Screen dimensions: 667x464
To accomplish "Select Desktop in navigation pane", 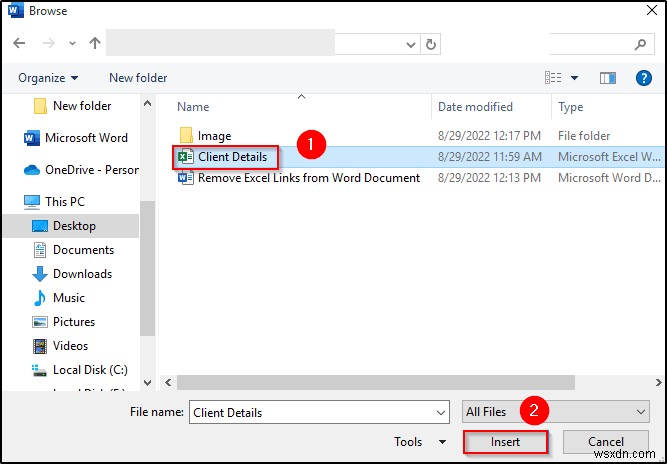I will click(71, 226).
